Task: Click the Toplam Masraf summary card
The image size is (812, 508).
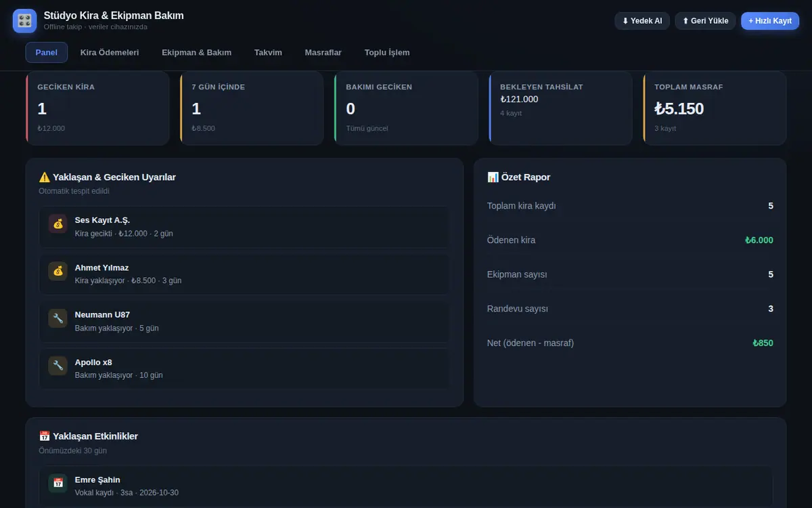Action: [715, 108]
